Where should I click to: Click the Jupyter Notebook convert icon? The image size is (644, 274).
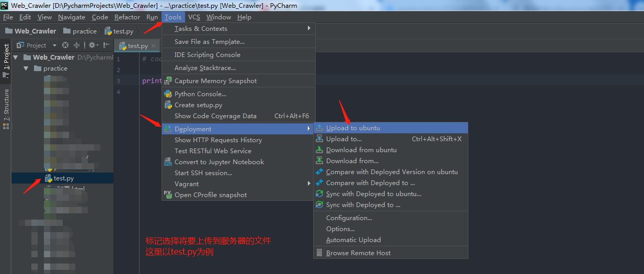[x=168, y=162]
